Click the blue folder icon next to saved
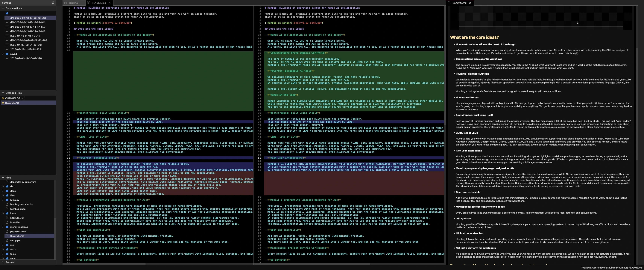Screen dimensions: 644x270 [7, 54]
